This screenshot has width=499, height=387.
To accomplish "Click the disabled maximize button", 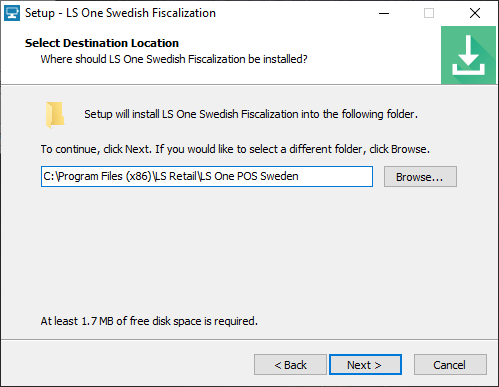I will click(x=429, y=13).
